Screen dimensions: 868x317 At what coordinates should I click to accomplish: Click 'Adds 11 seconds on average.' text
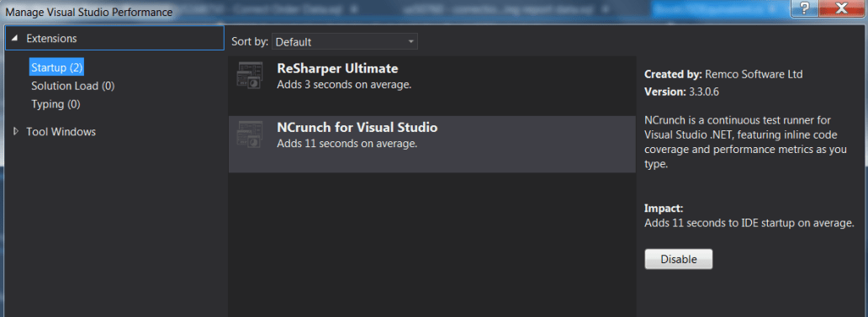(x=347, y=144)
